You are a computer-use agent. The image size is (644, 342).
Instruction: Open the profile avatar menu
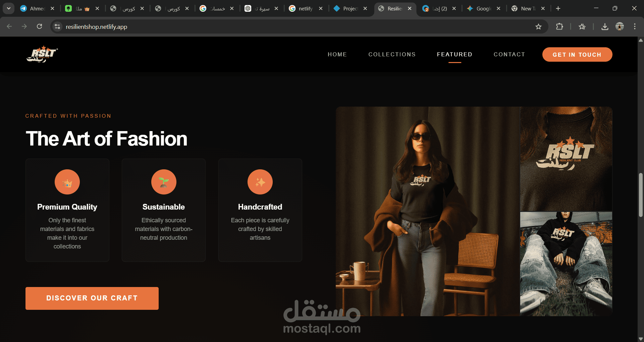[620, 26]
